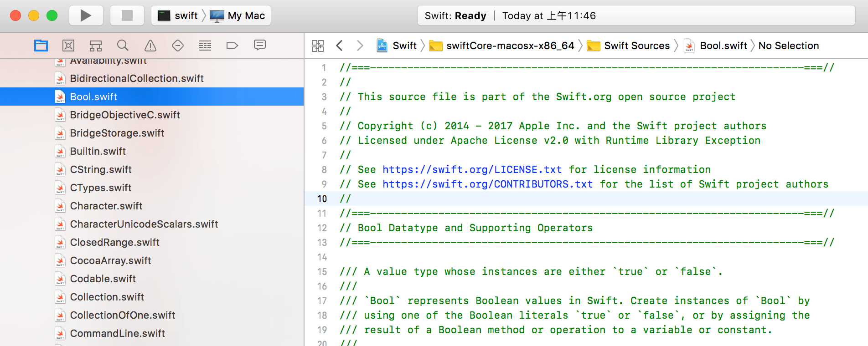The width and height of the screenshot is (868, 346).
Task: Click line number 10 in gutter
Action: tap(322, 199)
